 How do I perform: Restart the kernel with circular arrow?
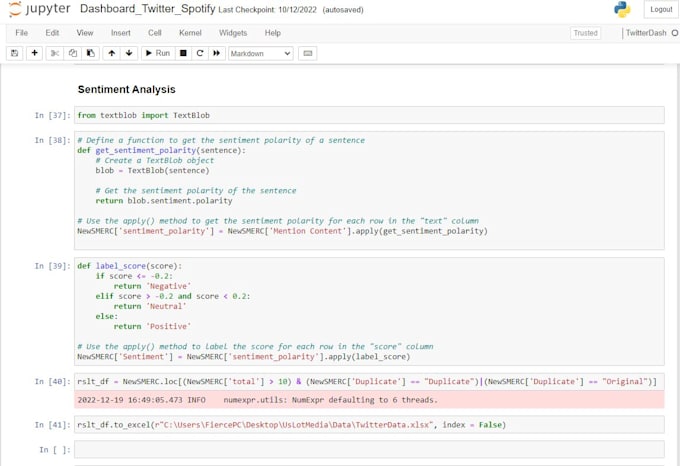point(200,53)
